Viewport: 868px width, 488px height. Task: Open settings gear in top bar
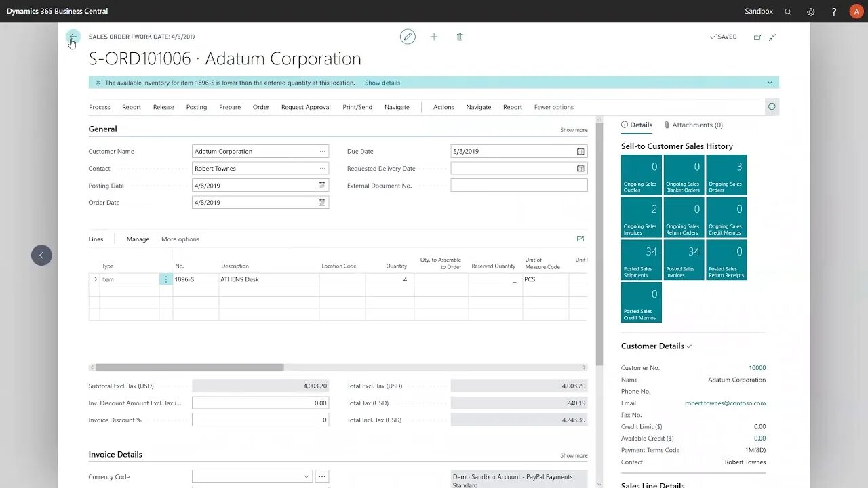click(x=811, y=12)
